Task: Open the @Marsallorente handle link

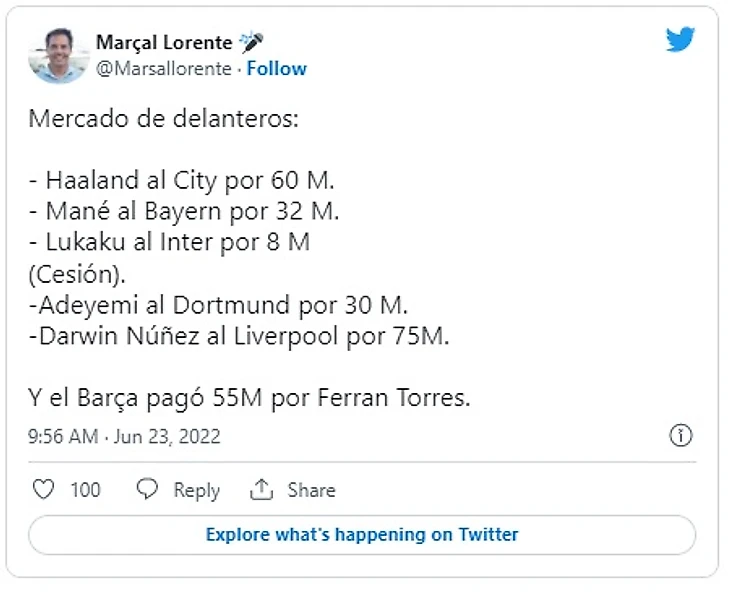Action: pos(165,69)
